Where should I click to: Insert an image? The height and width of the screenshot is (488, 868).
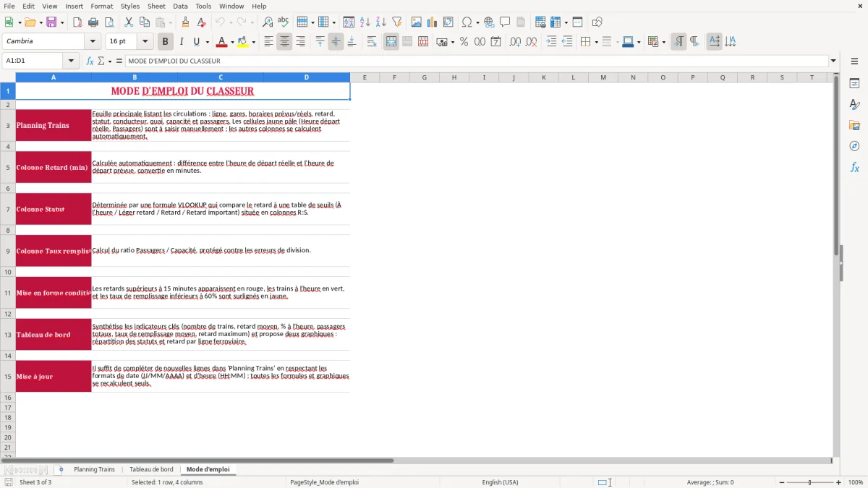tap(417, 22)
